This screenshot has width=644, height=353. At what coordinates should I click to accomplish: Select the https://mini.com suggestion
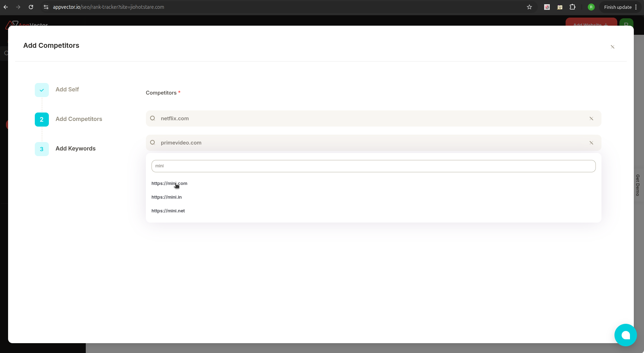pyautogui.click(x=169, y=183)
